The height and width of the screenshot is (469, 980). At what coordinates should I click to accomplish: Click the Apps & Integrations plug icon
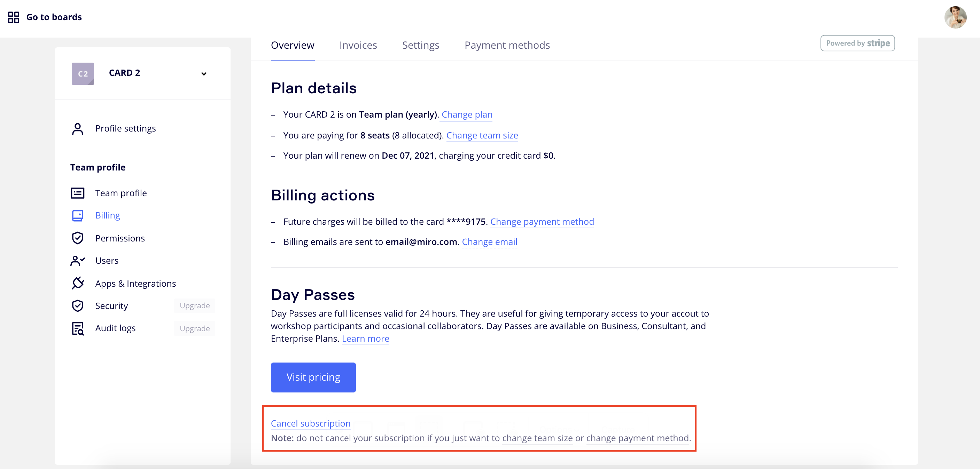point(78,283)
